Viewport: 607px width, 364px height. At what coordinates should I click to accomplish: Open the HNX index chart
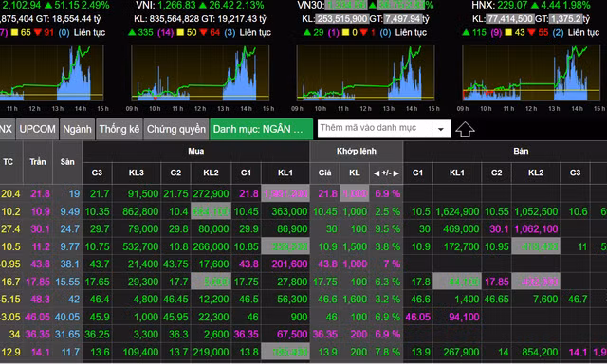coord(531,73)
